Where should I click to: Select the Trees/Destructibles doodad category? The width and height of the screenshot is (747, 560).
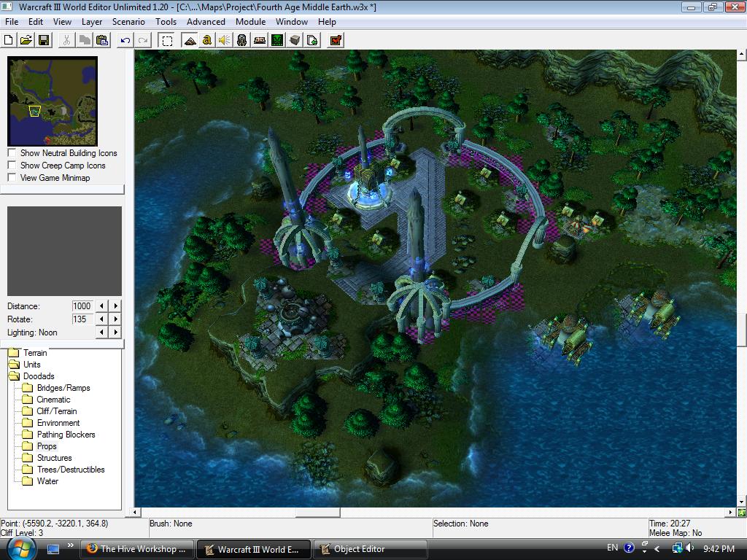tap(71, 470)
